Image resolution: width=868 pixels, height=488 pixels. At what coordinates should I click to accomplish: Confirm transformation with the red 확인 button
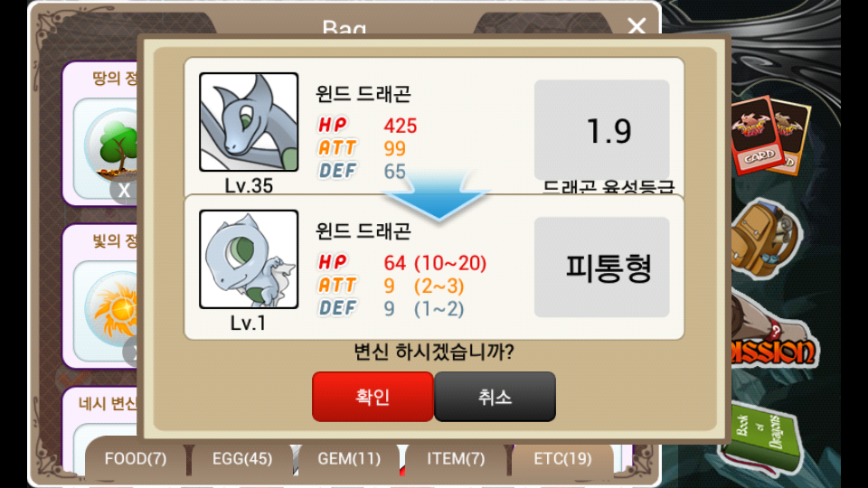(373, 397)
